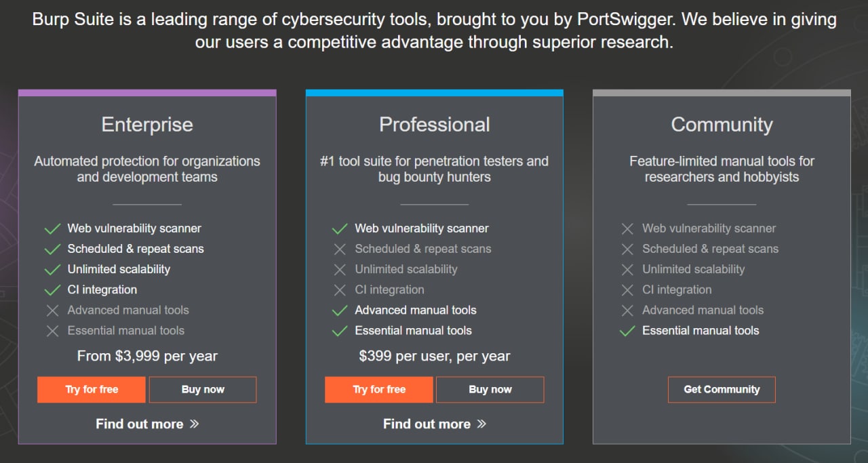Click the double chevron after Enterprise Find out more

(x=195, y=424)
